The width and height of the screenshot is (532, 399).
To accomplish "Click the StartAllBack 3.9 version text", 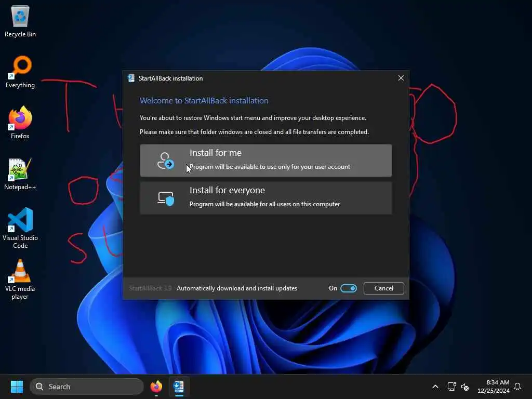I will (x=150, y=288).
